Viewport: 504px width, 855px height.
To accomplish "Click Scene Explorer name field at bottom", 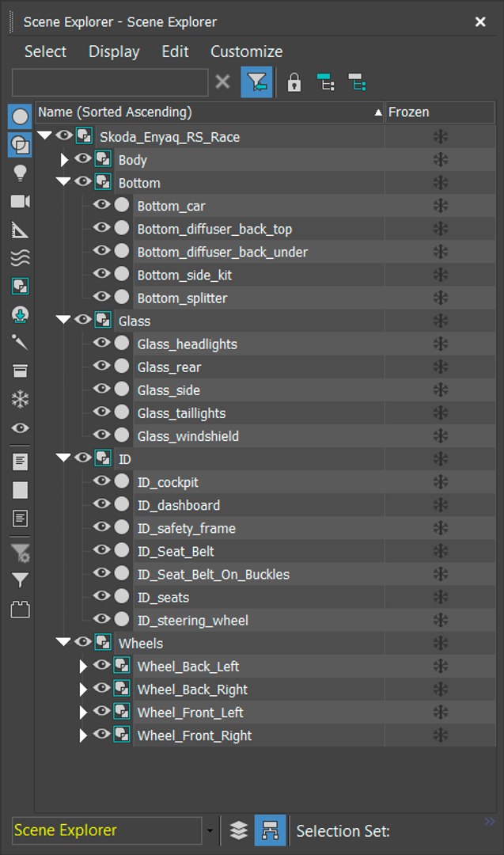I will point(107,830).
